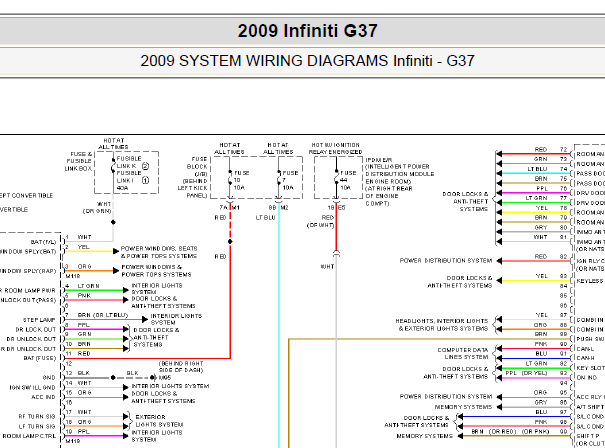This screenshot has height=448, width=605.
Task: Select "COMPUTER DATA LINES SYSTEM" text
Action: click(x=463, y=353)
